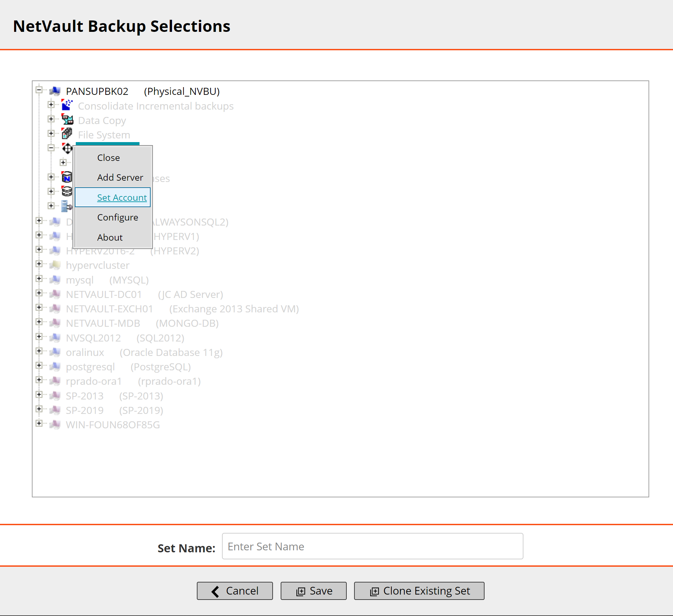673x616 pixels.
Task: Click the Consolidate Incremental backups plugin icon
Action: coord(67,105)
